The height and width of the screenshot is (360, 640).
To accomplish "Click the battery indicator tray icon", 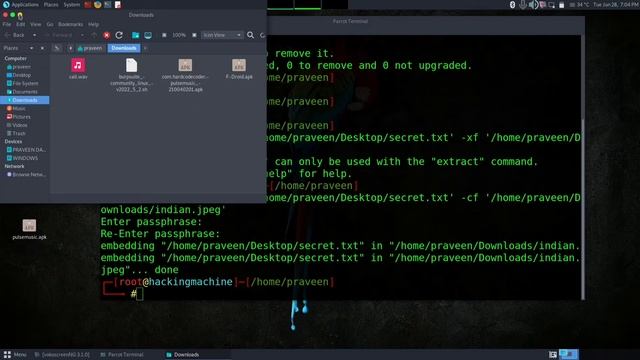I will pos(562,5).
